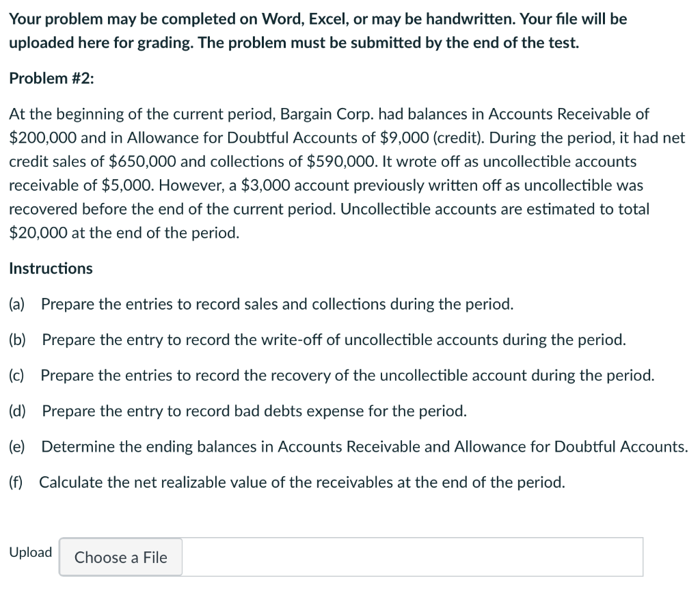Click the empty file upload field
The image size is (700, 602).
[x=410, y=557]
